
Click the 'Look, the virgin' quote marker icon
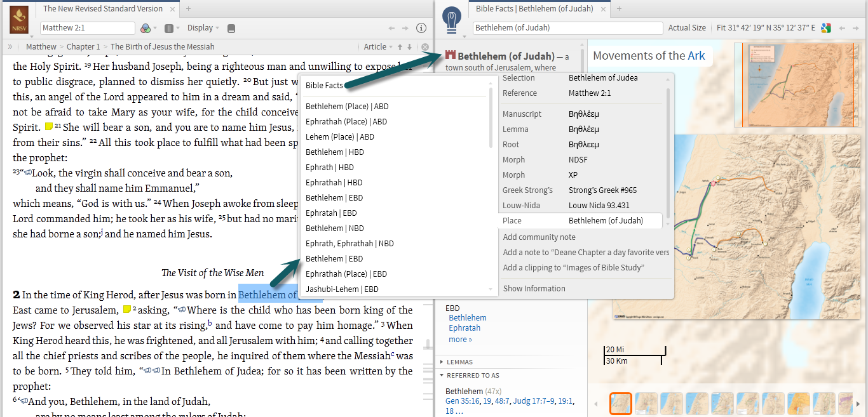point(27,173)
